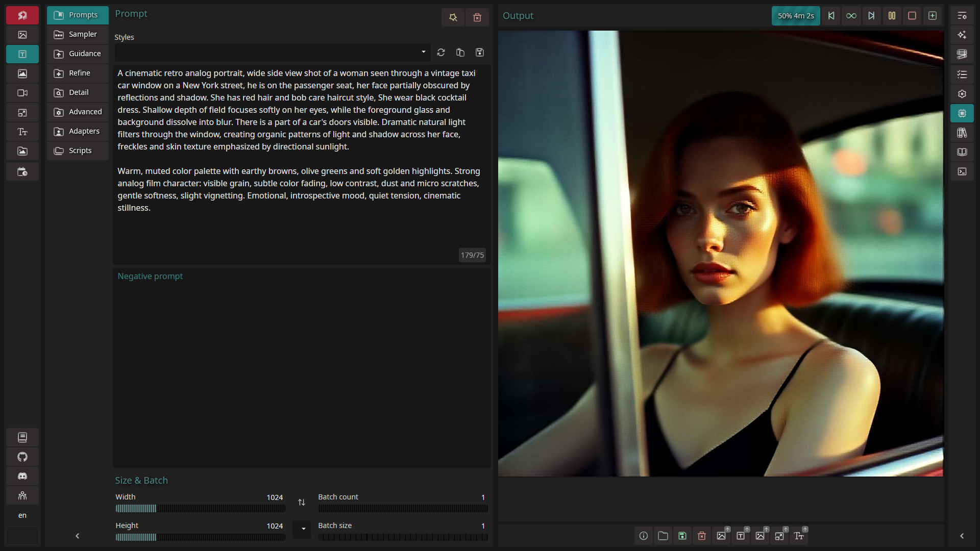Open the GitHub icon in the left sidebar
Viewport: 980px width, 551px height.
(x=22, y=457)
